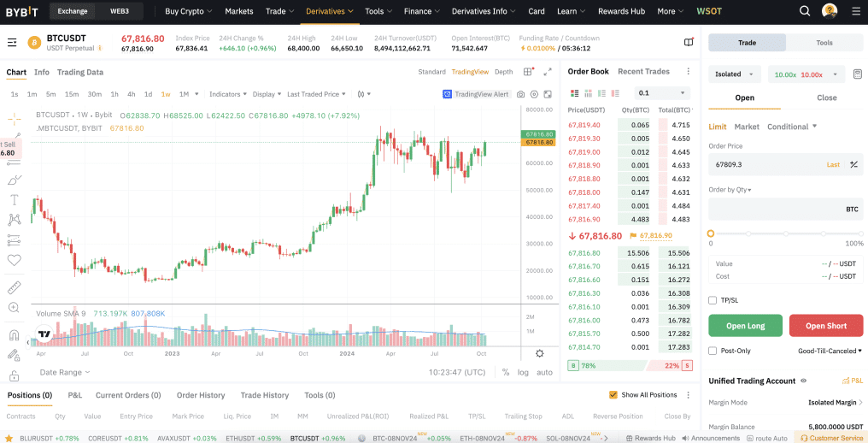This screenshot has height=443, width=868.
Task: Click the lock drawings pencil icon
Action: pyautogui.click(x=14, y=355)
